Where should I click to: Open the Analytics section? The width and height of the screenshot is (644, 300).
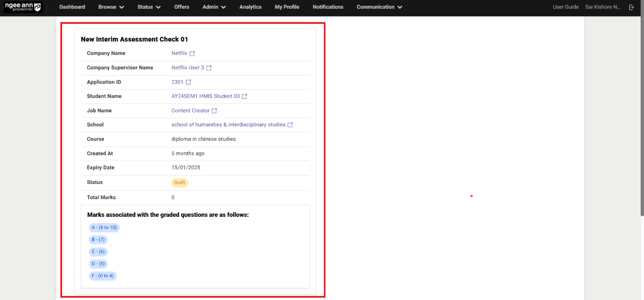coord(250,7)
